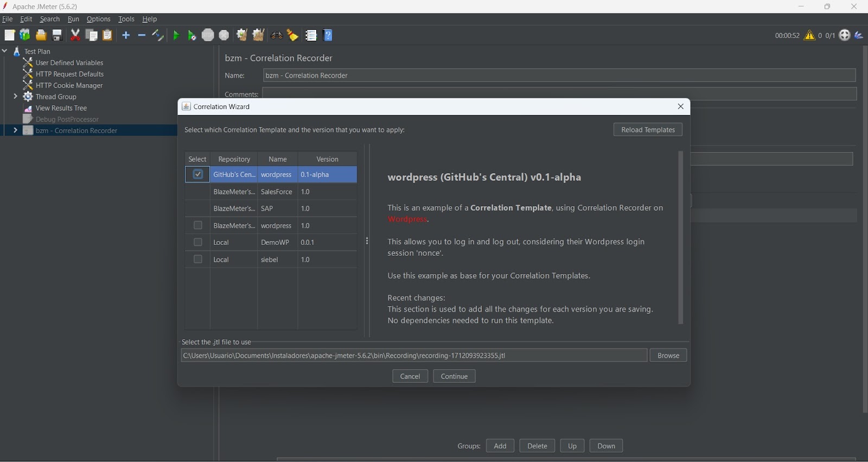Click the Add group button

(500, 446)
